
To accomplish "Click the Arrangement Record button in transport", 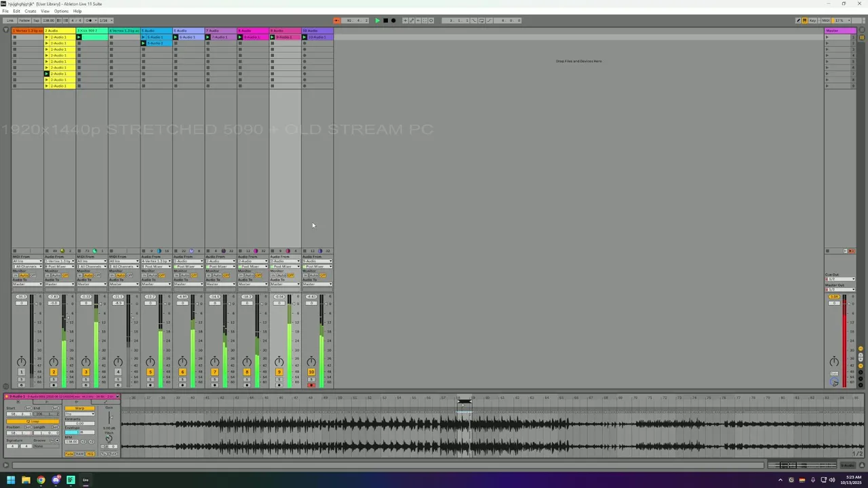I will pos(393,20).
